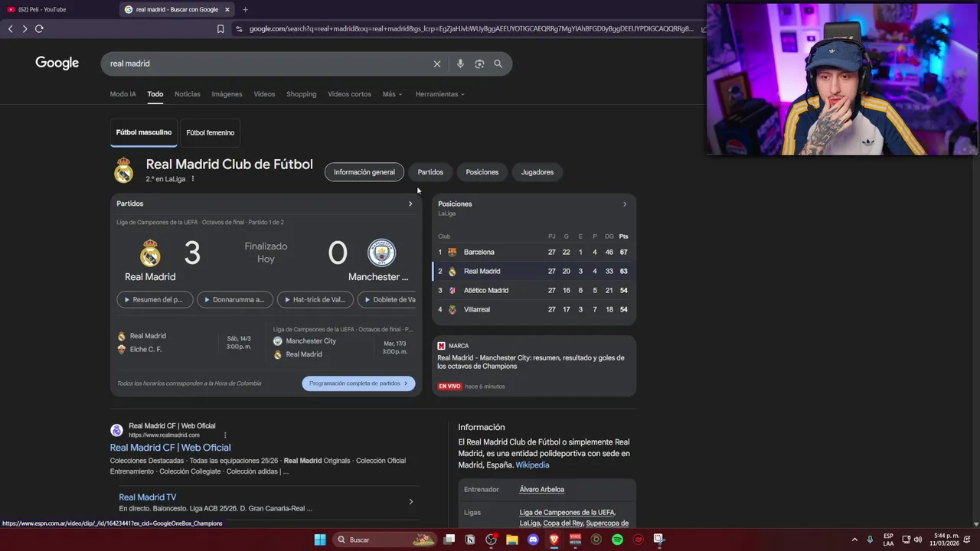Open the Partidos chip
The image size is (980, 551).
tap(430, 172)
